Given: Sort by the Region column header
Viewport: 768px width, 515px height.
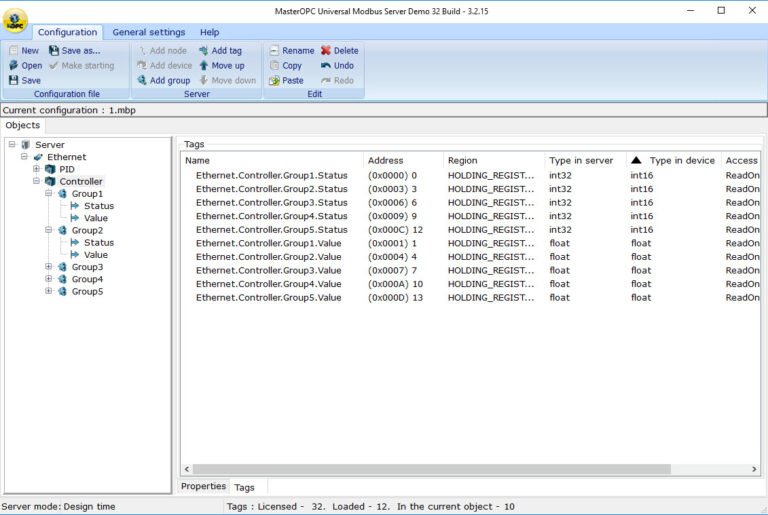Looking at the screenshot, I should tap(494, 160).
